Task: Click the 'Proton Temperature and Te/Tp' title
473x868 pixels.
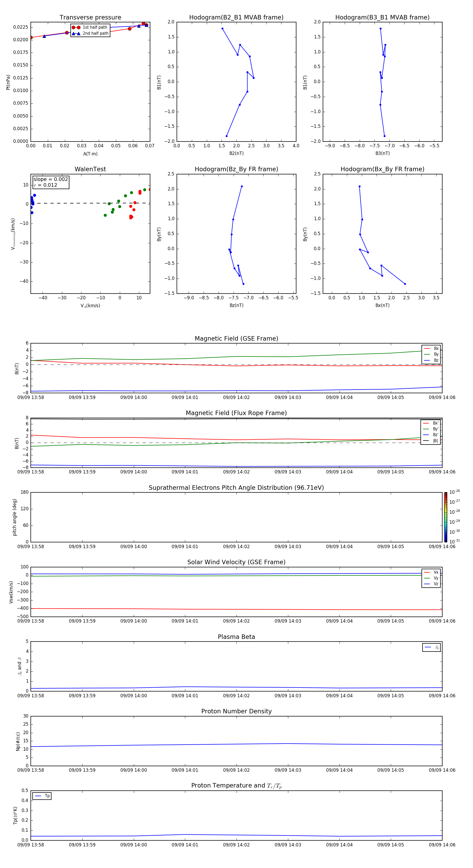Action: 236,786
